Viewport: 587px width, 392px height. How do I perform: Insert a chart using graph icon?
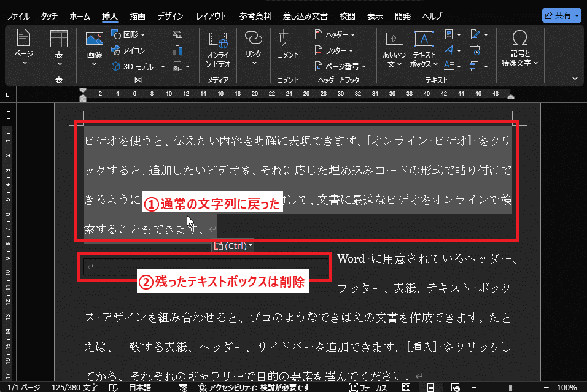click(178, 50)
